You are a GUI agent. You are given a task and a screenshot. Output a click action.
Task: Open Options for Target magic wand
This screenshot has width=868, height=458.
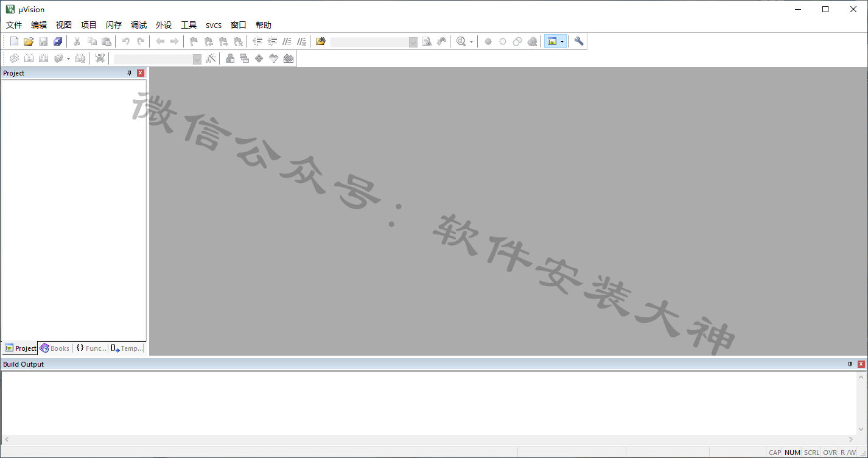coord(211,58)
